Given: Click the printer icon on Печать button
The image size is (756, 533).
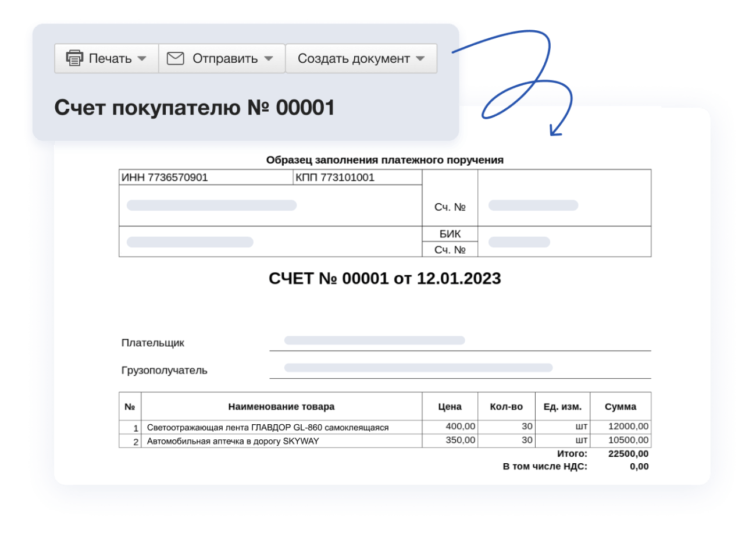Looking at the screenshot, I should (x=74, y=58).
